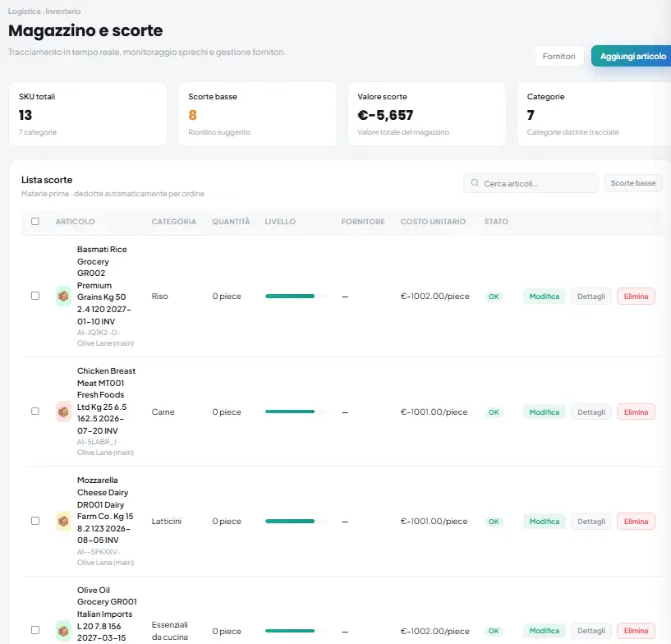Click Modifica for Olive Oil

pos(545,631)
